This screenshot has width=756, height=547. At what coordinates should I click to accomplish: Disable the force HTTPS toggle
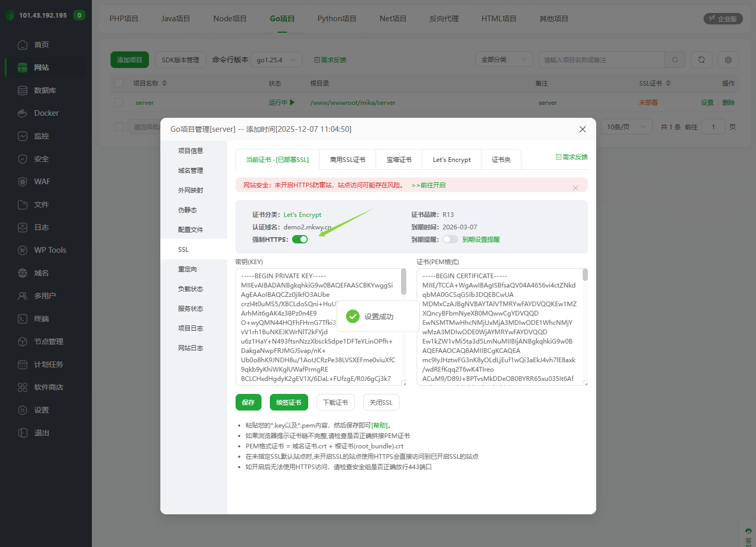[x=300, y=239]
